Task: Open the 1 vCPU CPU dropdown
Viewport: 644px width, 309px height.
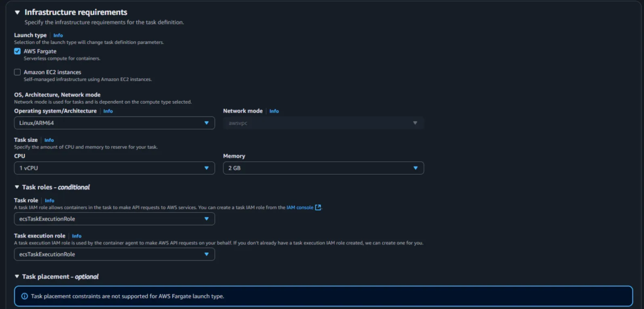Action: [x=114, y=168]
